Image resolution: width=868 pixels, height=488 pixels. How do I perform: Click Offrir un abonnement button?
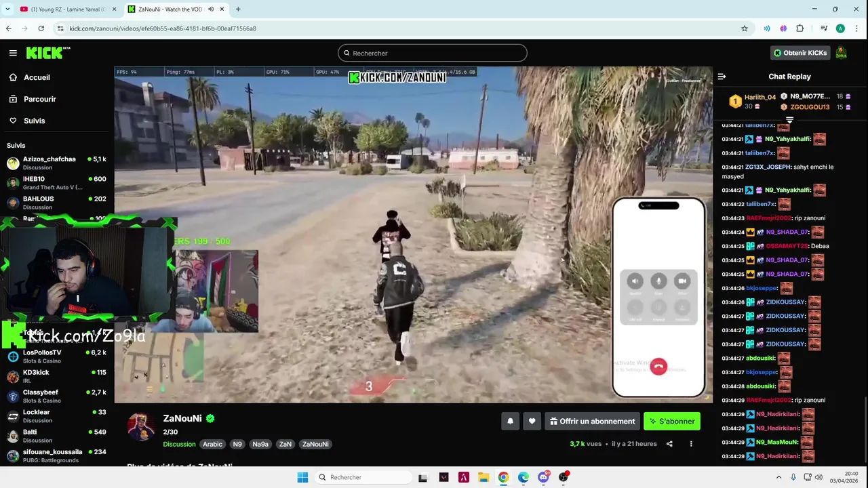pos(592,421)
